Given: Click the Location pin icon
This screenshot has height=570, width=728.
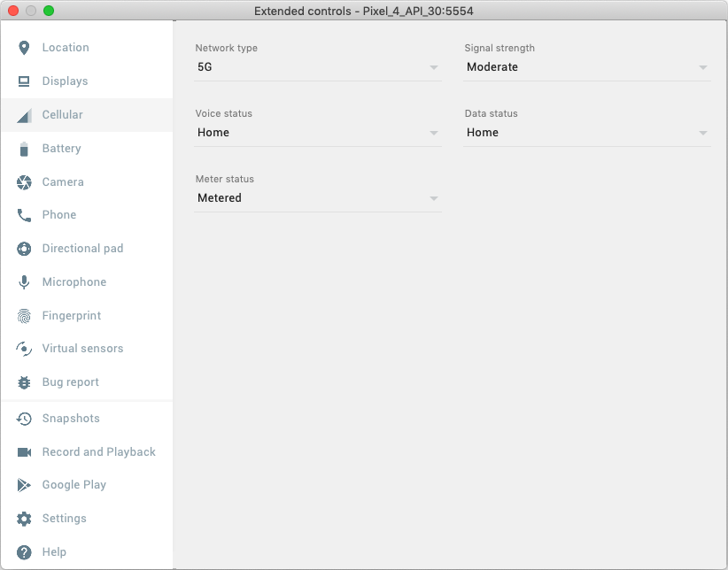Looking at the screenshot, I should [x=24, y=48].
